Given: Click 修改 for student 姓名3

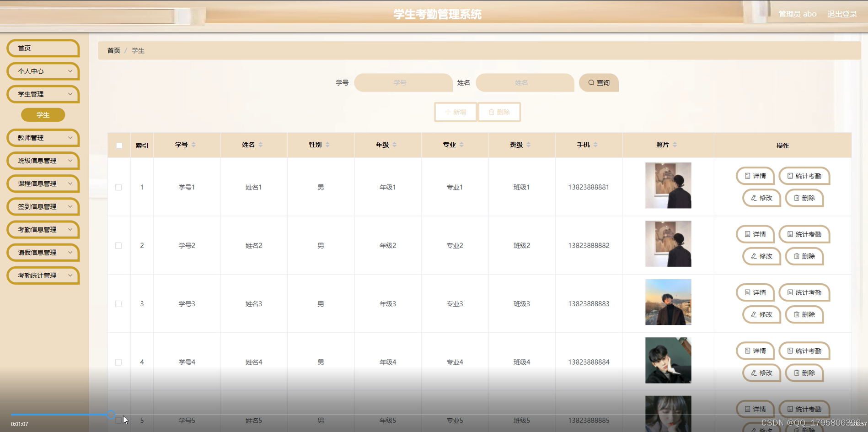Looking at the screenshot, I should tap(761, 314).
